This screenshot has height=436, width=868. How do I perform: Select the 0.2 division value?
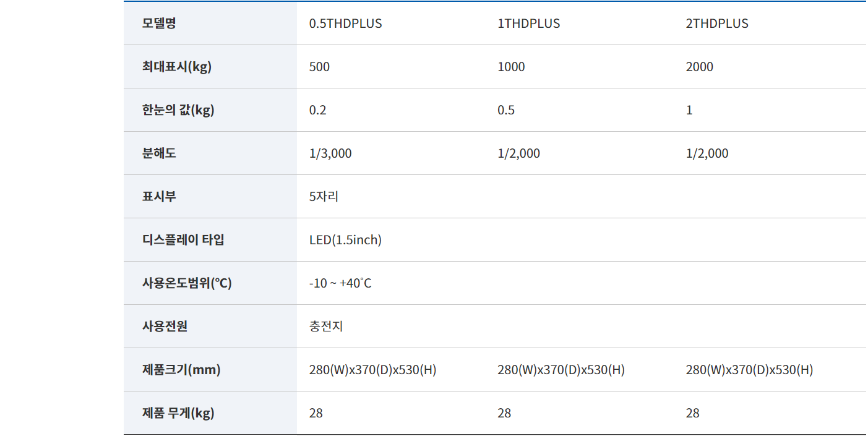[317, 110]
